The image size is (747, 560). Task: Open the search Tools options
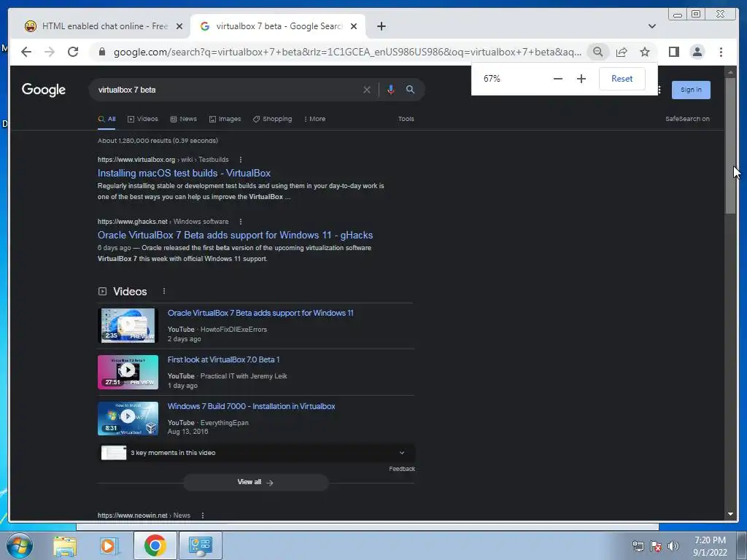point(406,119)
